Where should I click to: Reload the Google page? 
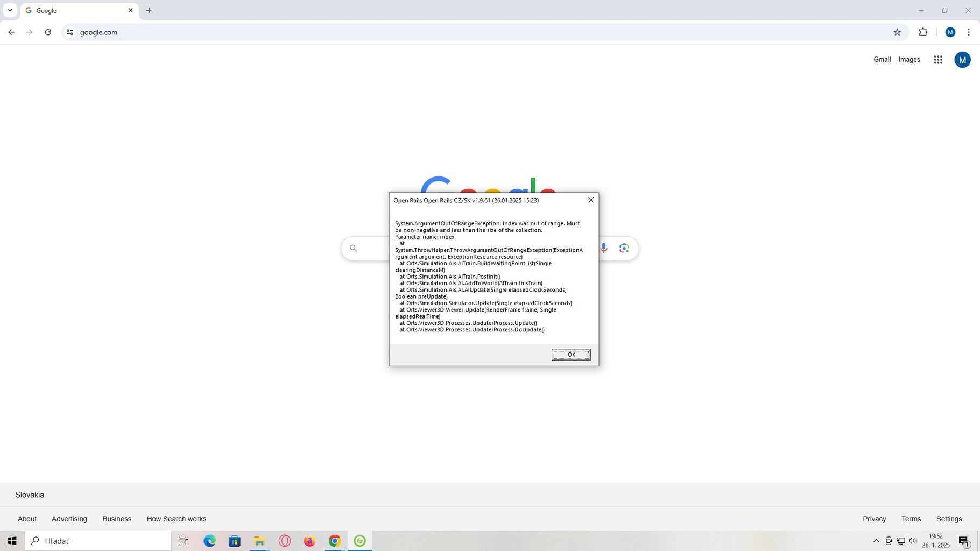click(48, 32)
